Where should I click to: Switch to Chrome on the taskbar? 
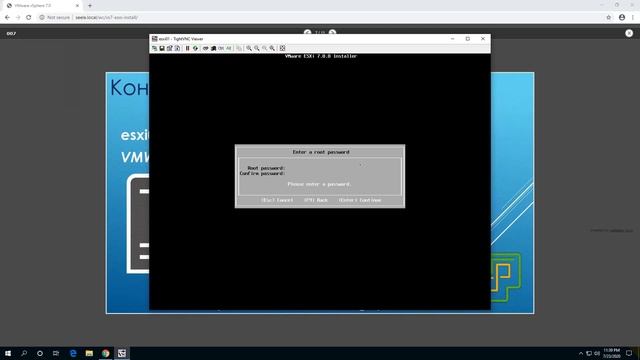(x=105, y=353)
